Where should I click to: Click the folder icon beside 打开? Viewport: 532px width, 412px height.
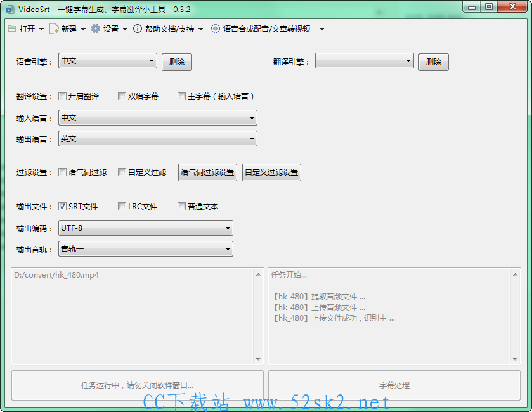[x=12, y=29]
